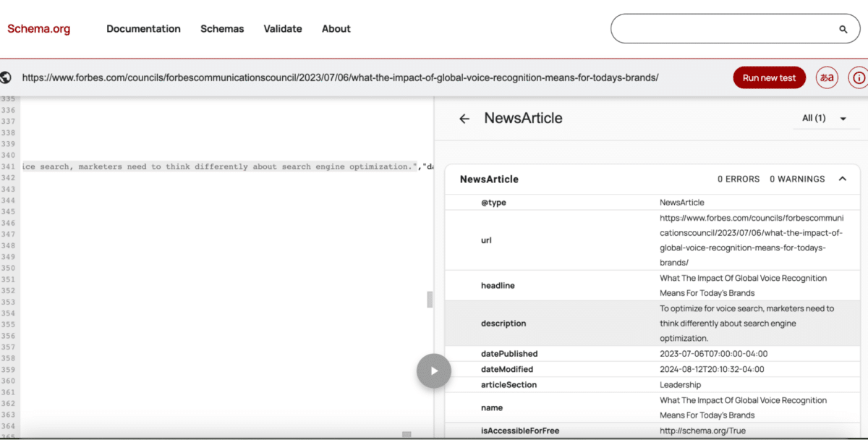Click the magnifier search icon

point(843,30)
